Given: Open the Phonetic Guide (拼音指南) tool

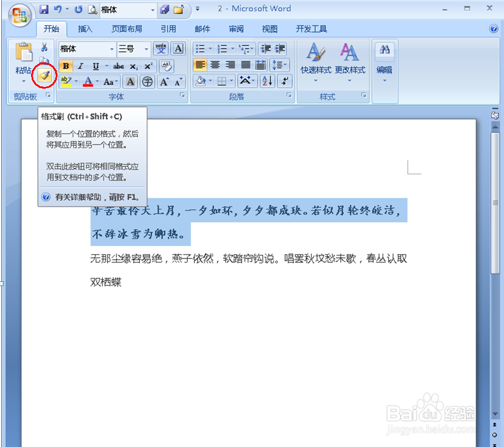Looking at the screenshot, I should click(x=162, y=49).
